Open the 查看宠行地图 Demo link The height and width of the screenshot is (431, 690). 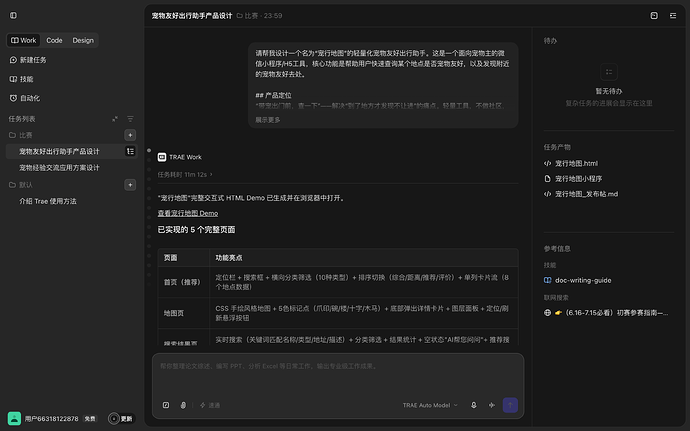(x=188, y=214)
